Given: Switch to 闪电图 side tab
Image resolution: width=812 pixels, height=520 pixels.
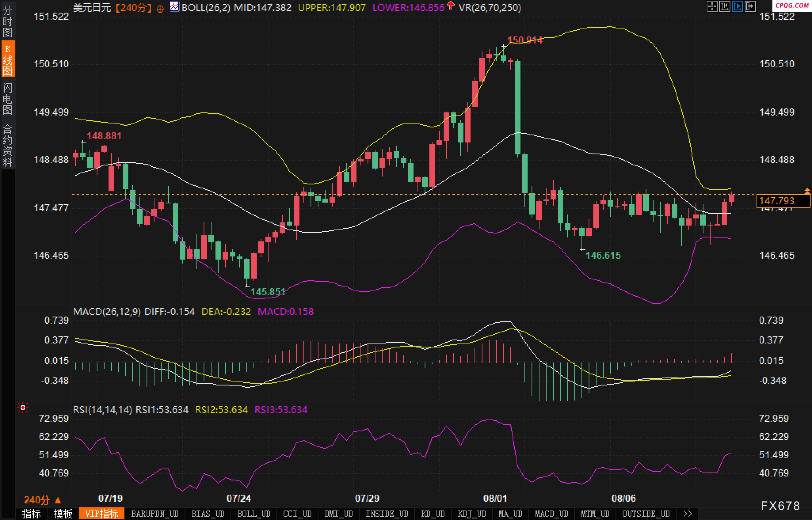Looking at the screenshot, I should point(8,99).
